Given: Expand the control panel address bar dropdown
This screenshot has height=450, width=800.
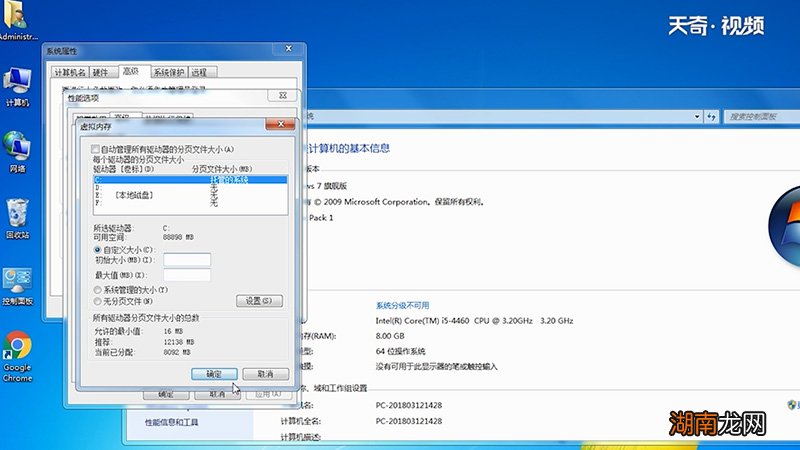Looking at the screenshot, I should pyautogui.click(x=697, y=117).
